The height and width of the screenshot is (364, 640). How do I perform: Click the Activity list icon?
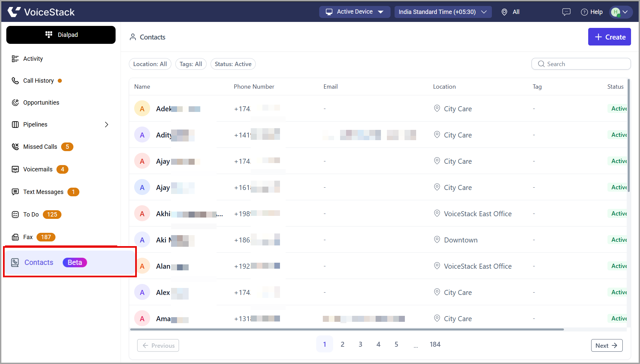(15, 59)
